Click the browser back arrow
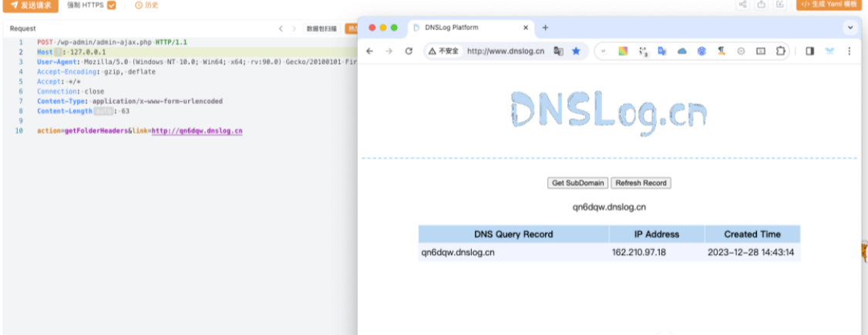Viewport: 868px width, 335px height. click(370, 51)
